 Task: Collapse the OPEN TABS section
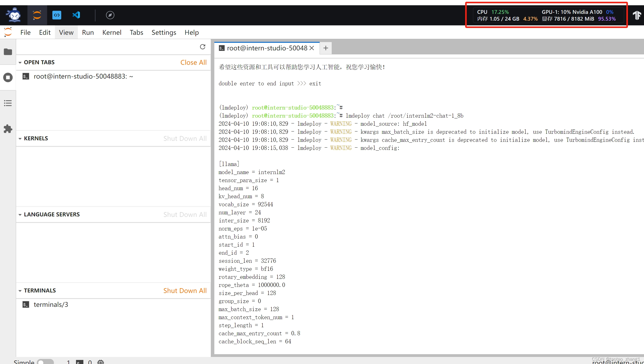coord(20,62)
